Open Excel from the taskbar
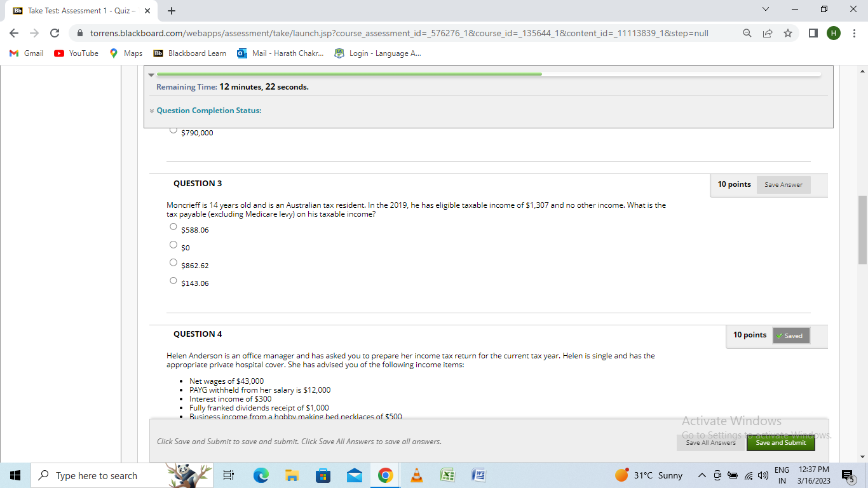The image size is (868, 488). 448,475
